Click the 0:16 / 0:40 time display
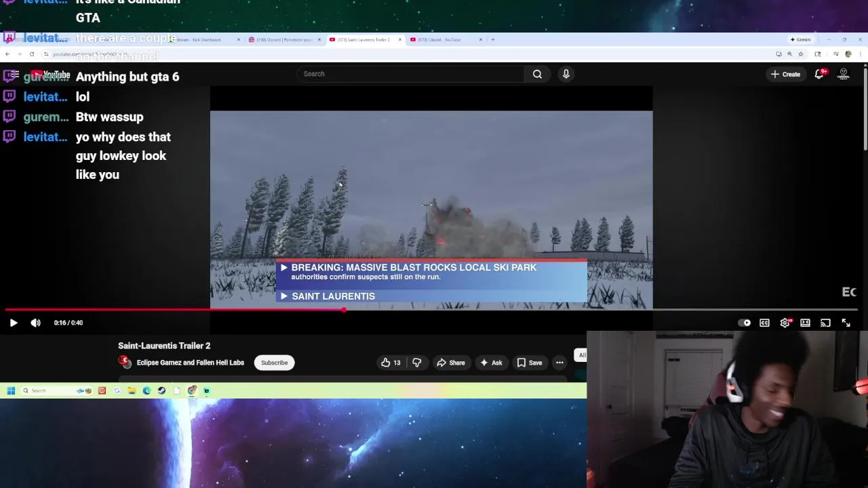This screenshot has height=488, width=868. tap(68, 323)
